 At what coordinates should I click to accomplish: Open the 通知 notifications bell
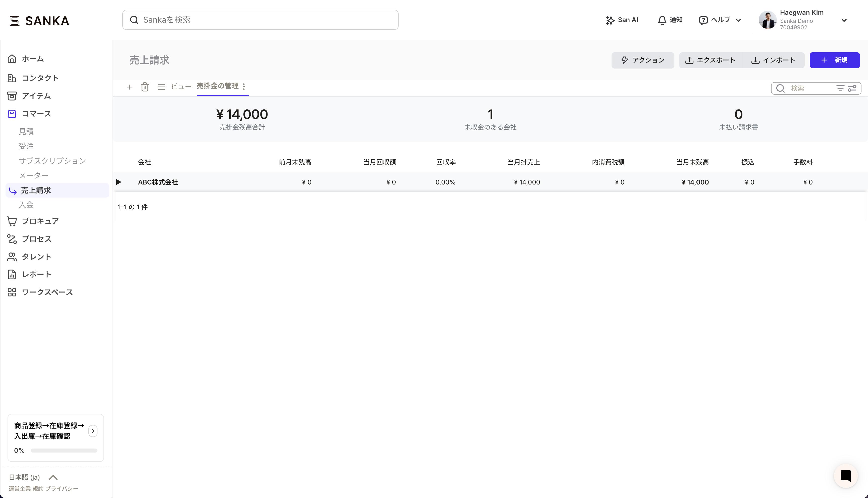click(x=670, y=20)
